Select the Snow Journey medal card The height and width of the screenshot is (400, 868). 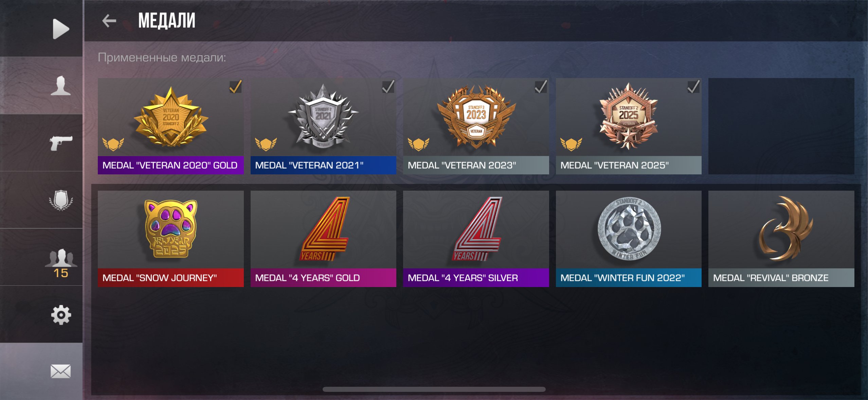coord(171,239)
